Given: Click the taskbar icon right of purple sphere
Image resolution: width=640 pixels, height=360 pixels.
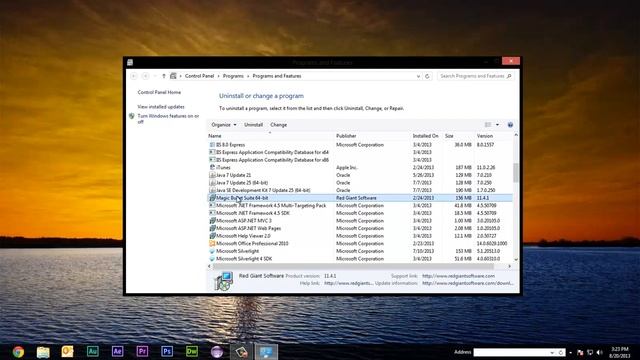Looking at the screenshot, I should (242, 351).
